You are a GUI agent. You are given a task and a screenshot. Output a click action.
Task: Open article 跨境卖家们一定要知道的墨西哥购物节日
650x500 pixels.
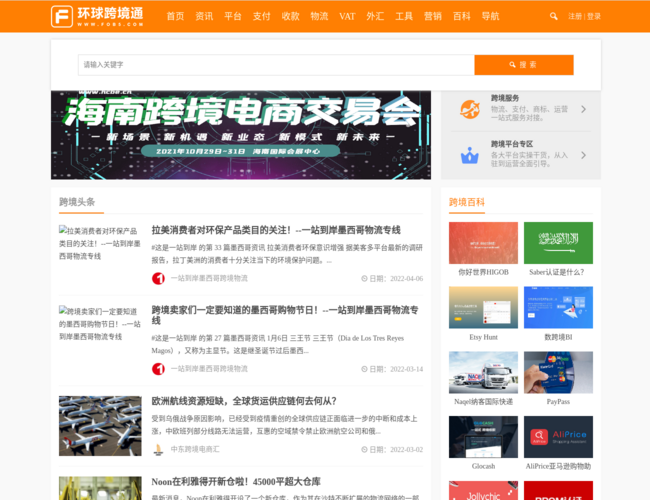285,315
